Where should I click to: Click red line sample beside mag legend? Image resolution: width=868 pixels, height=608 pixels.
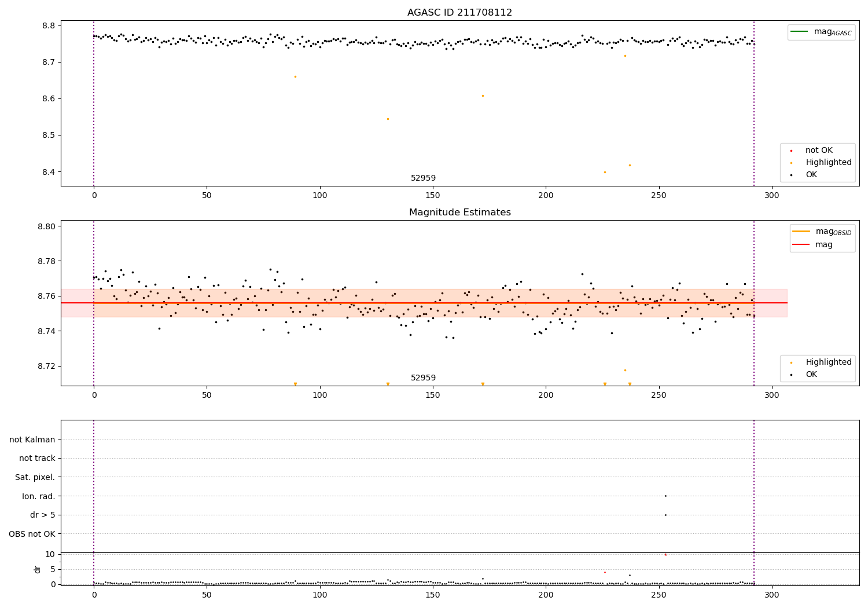coord(801,244)
